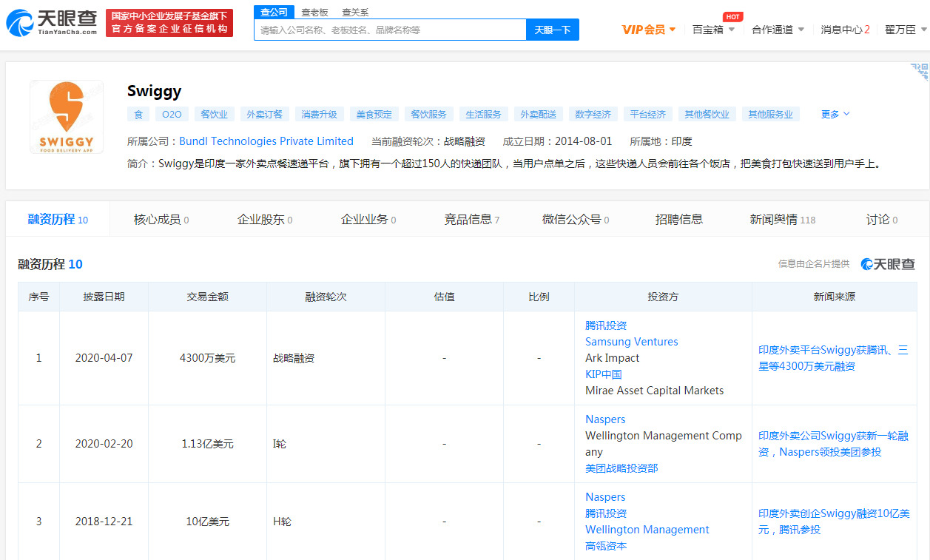The width and height of the screenshot is (930, 560).
Task: Switch to the 企业业务 tab
Action: click(368, 219)
